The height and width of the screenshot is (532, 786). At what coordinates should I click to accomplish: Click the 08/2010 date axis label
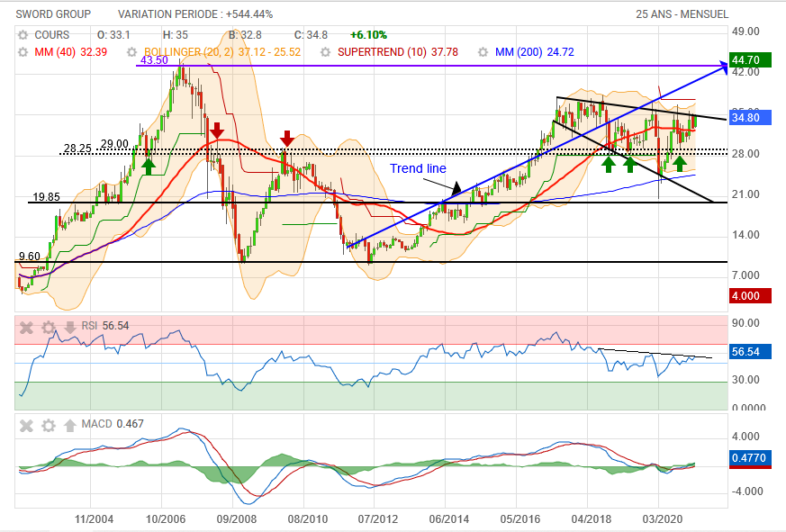click(x=307, y=519)
